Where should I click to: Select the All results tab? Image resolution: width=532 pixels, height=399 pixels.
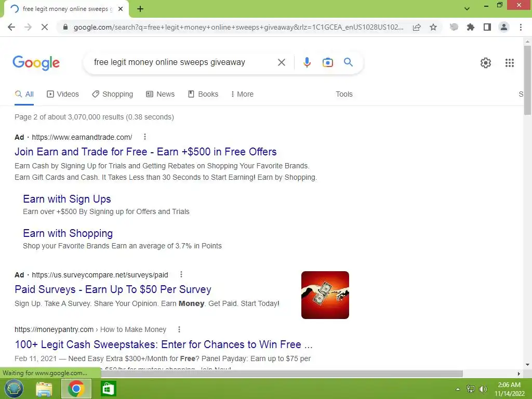pos(24,95)
